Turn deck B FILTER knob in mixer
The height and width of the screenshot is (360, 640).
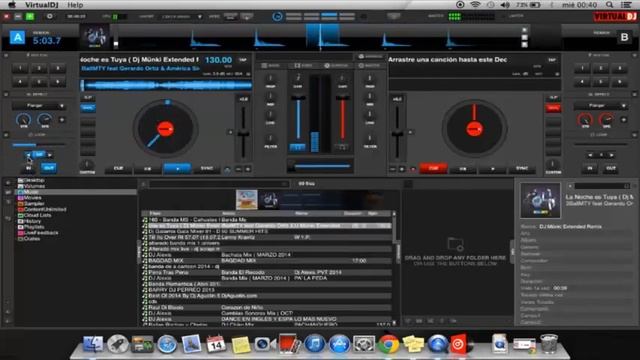370,138
